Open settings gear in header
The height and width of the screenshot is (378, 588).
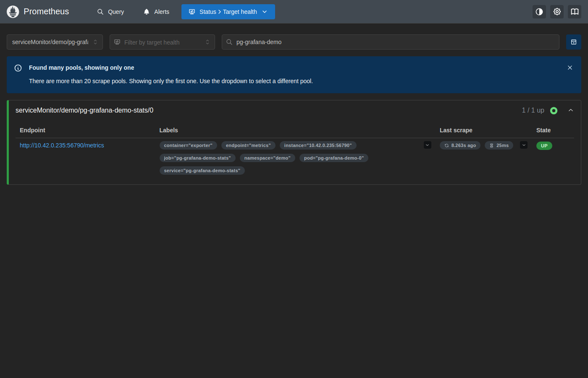coord(557,12)
